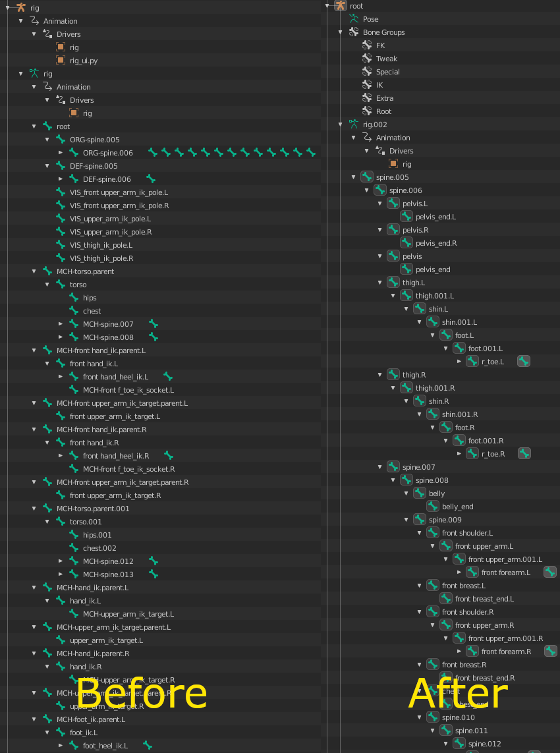
Task: Select the pelvis_end.R bone
Action: pyautogui.click(x=436, y=243)
